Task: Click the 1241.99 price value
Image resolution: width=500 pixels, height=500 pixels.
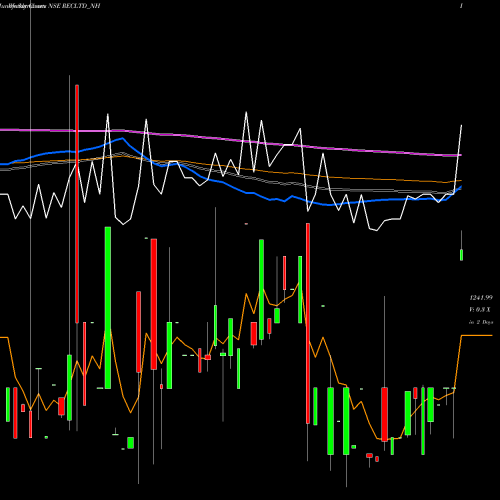Action: pyautogui.click(x=481, y=297)
